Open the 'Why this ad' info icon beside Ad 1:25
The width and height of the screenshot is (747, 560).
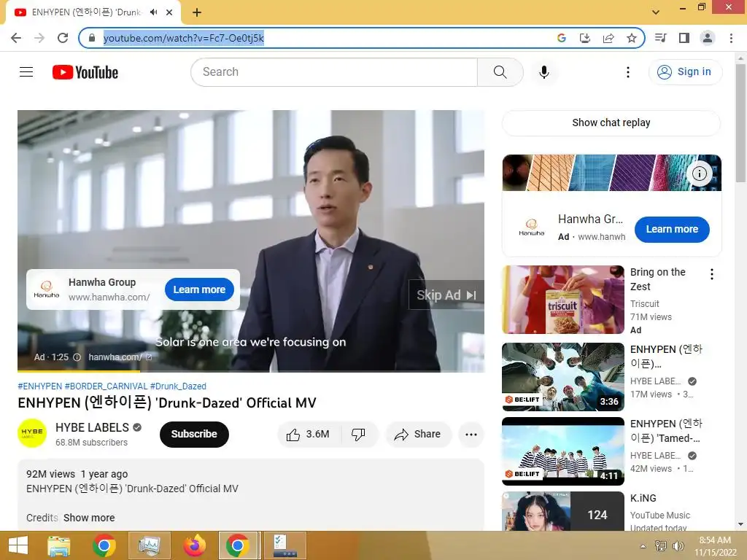tap(77, 357)
